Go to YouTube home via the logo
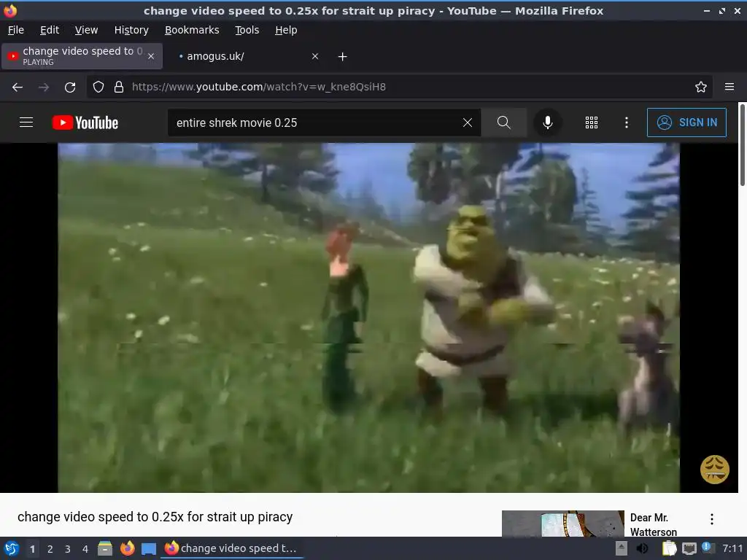This screenshot has width=747, height=560. tap(85, 122)
